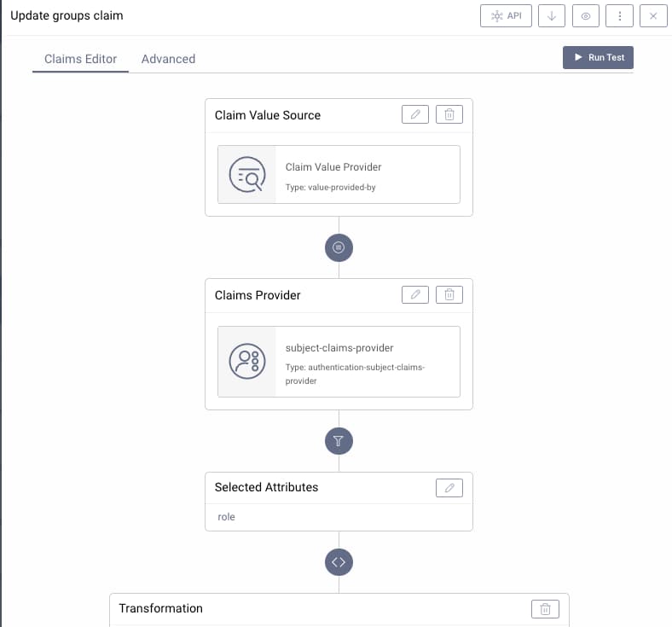Image resolution: width=672 pixels, height=627 pixels.
Task: Delete the Claims Provider card
Action: click(x=449, y=295)
